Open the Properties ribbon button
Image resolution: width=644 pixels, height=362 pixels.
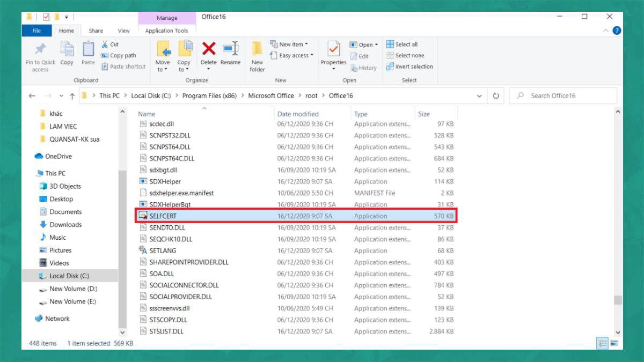coord(333,55)
